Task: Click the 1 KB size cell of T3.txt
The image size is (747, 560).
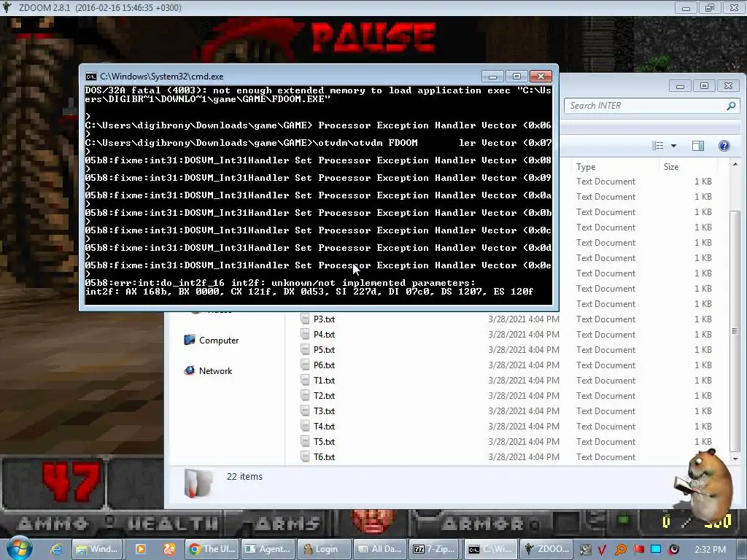Action: tap(703, 411)
